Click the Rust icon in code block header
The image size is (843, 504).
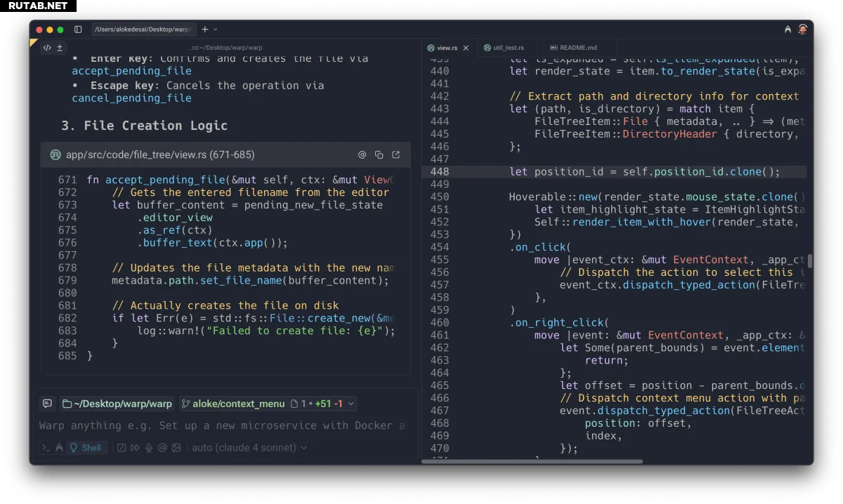pyautogui.click(x=55, y=154)
